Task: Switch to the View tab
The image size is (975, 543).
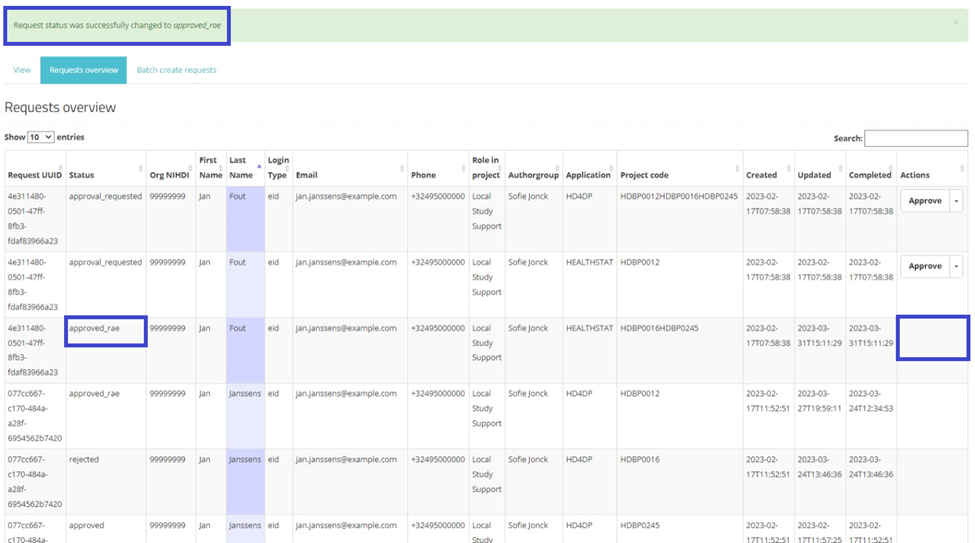Action: pos(22,70)
